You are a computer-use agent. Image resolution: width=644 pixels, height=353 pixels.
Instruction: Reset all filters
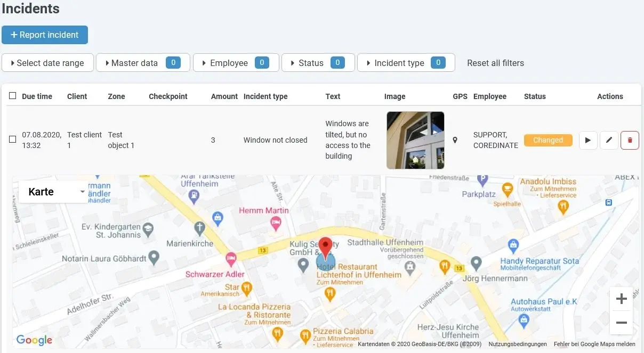coord(495,63)
